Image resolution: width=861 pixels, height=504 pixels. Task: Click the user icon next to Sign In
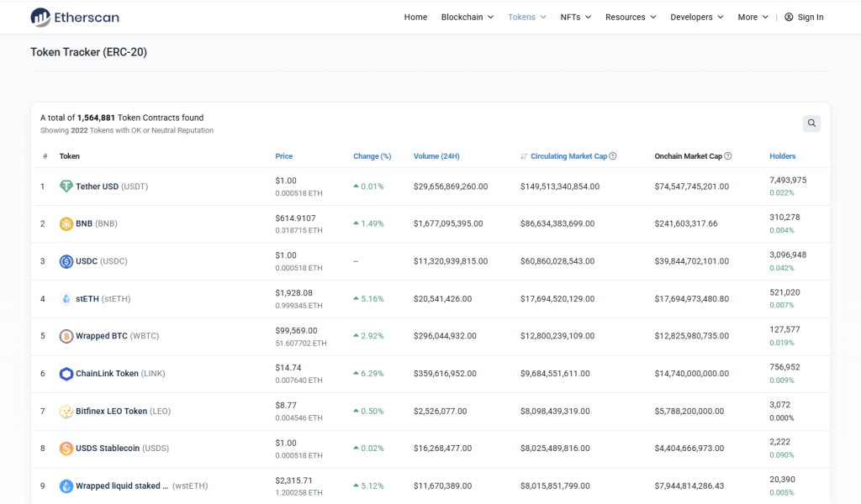pos(789,17)
